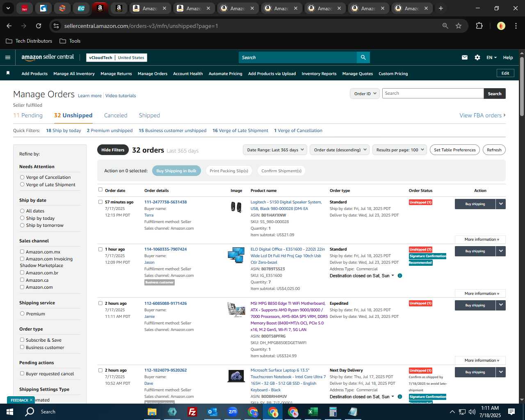Open Zoom from taskbar

click(233, 412)
